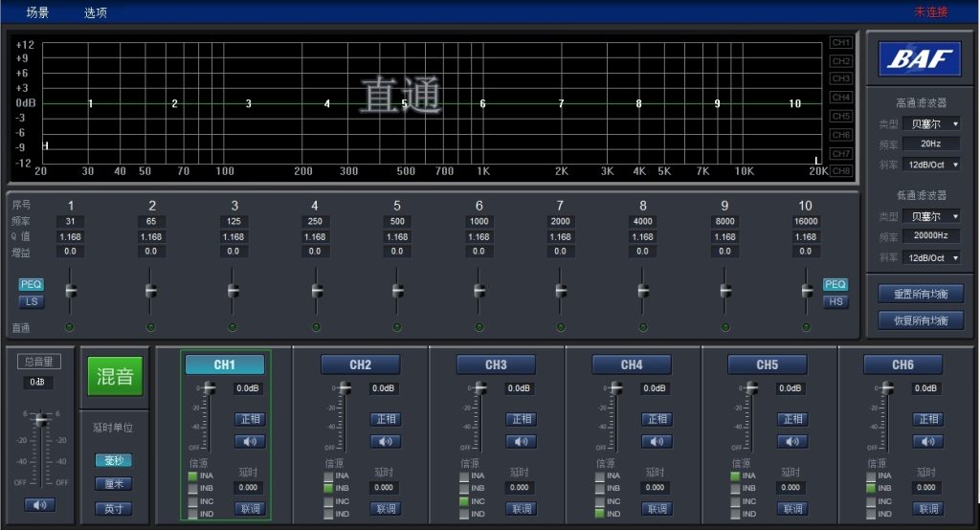Mute channel CH5 with its speaker icon

click(792, 441)
